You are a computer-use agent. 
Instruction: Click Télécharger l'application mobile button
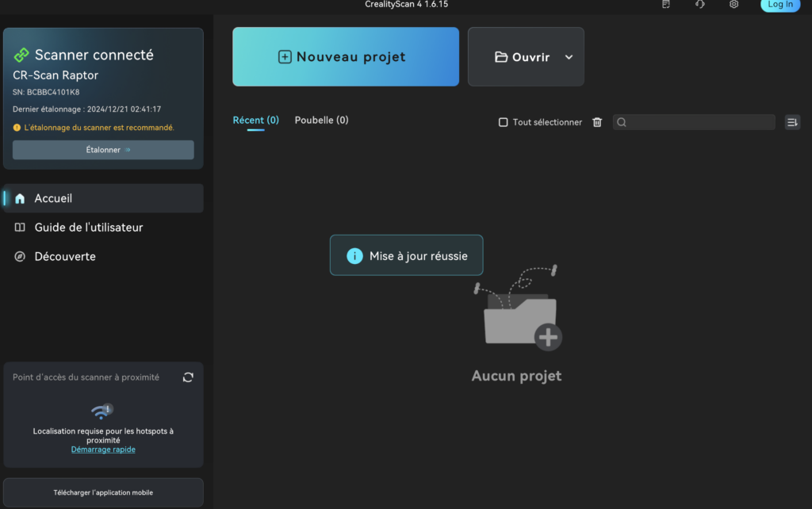pyautogui.click(x=103, y=492)
